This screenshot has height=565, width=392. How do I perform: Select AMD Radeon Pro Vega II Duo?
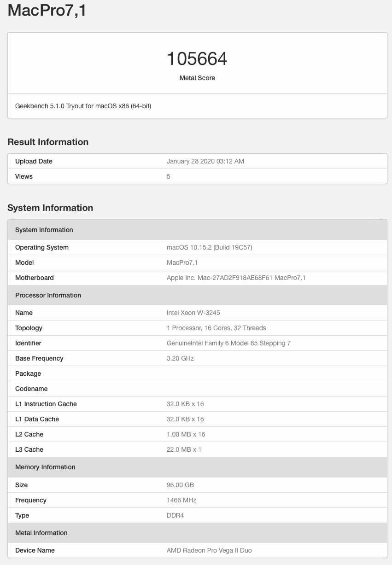click(209, 550)
